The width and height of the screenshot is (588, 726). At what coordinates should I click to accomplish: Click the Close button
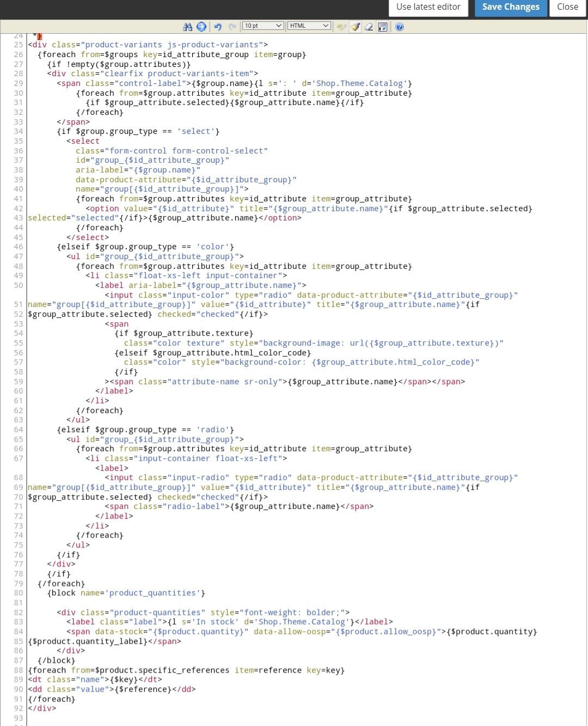pyautogui.click(x=568, y=7)
